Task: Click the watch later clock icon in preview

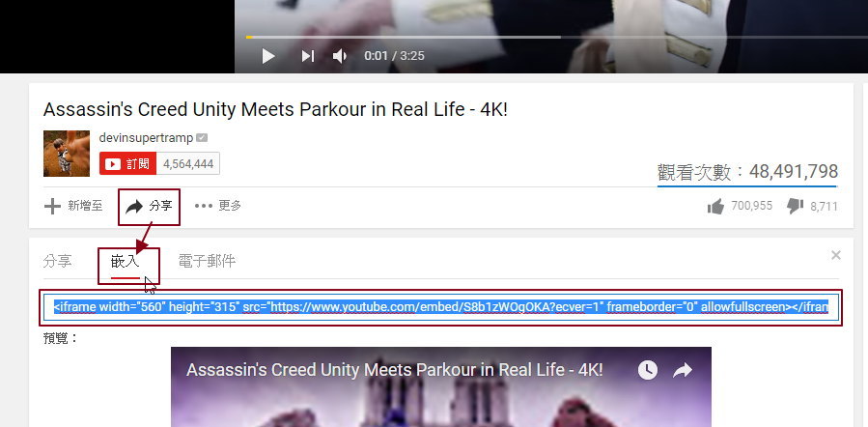Action: click(647, 370)
